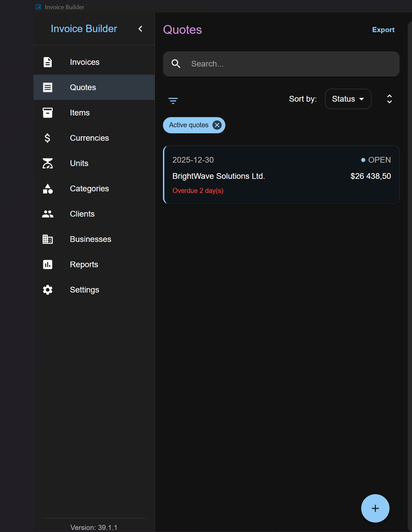
Task: Expand the Status sort dropdown
Action: click(348, 99)
